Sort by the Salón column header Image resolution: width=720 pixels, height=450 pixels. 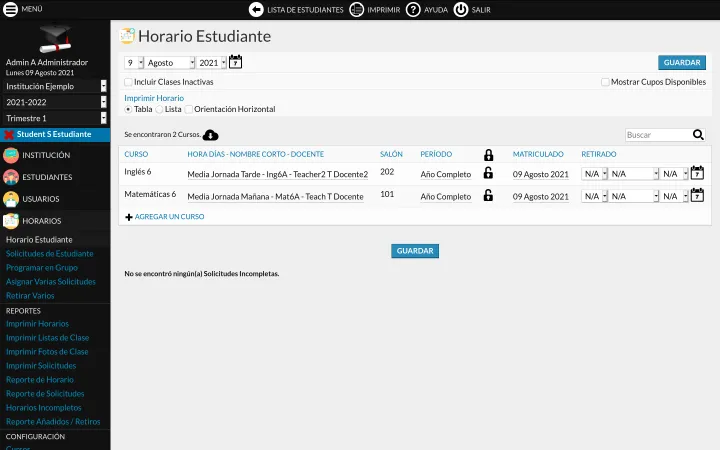pos(391,154)
